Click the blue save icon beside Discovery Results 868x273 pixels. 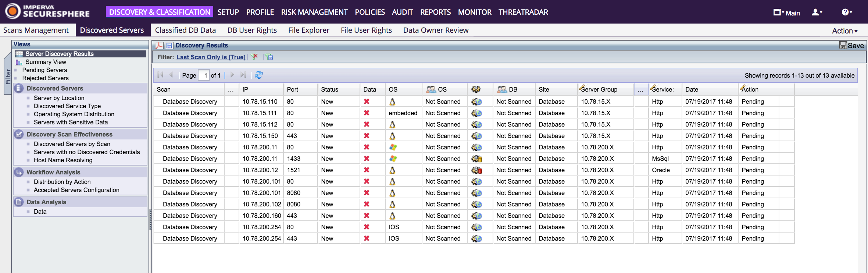[x=169, y=46]
